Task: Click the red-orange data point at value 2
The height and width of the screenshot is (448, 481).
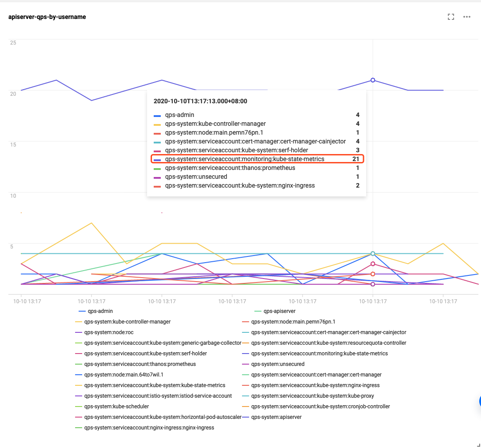Action: click(373, 274)
